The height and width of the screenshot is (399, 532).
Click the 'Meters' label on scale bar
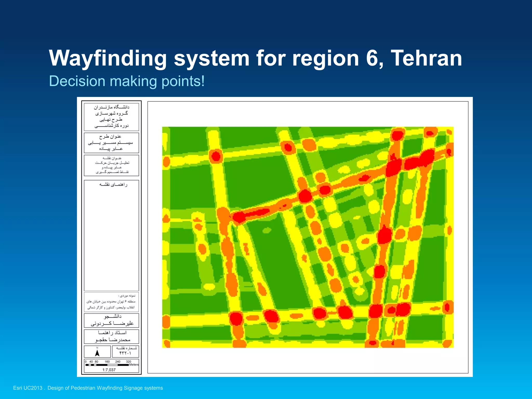134,365
